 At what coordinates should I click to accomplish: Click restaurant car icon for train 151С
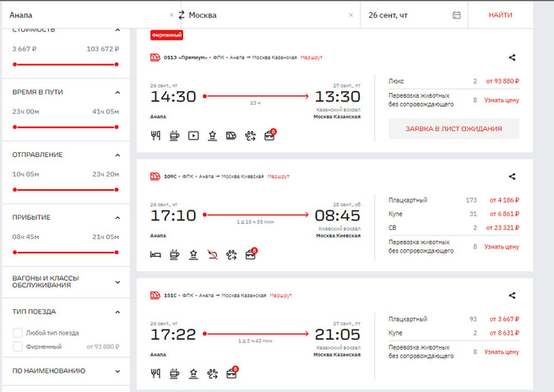click(x=155, y=373)
